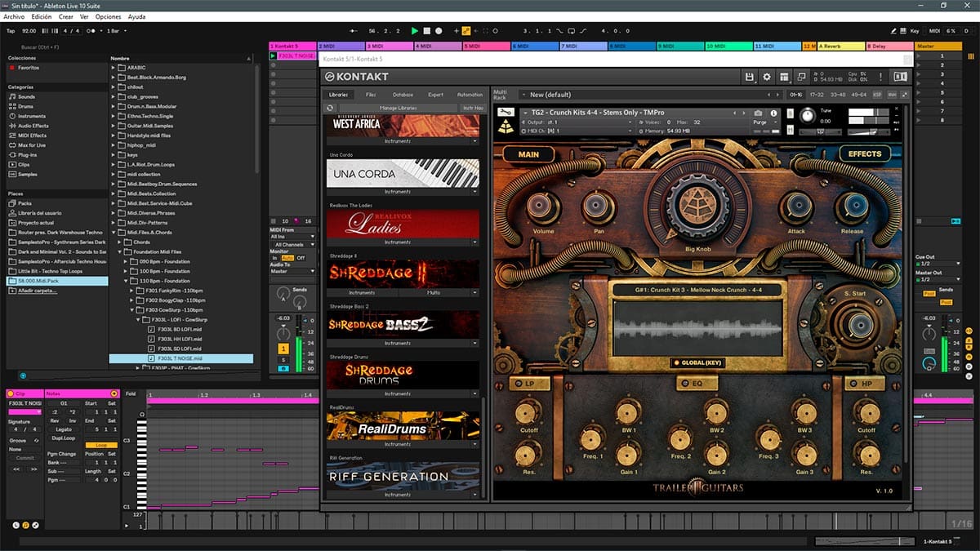Solo track 1 with S button
The image size is (980, 551).
283,359
